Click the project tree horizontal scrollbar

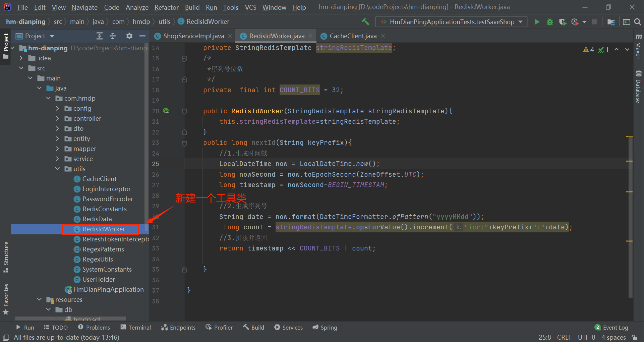coord(70,319)
